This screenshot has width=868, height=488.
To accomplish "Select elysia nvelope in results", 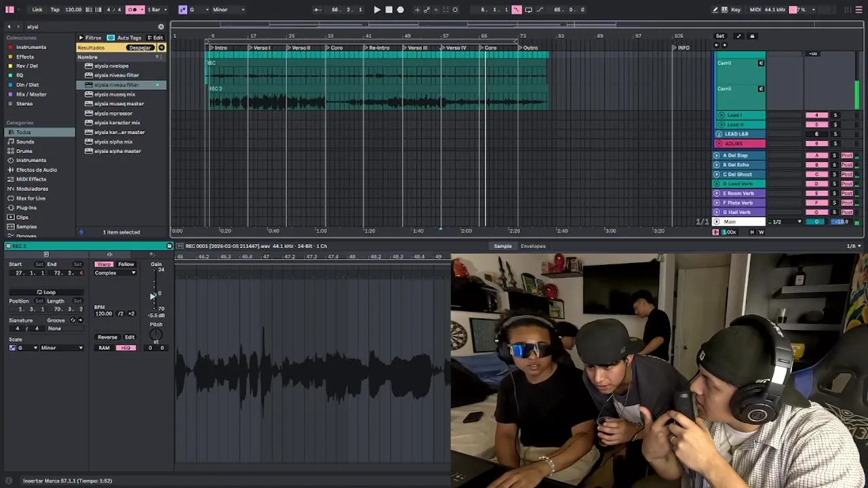I will coord(111,66).
